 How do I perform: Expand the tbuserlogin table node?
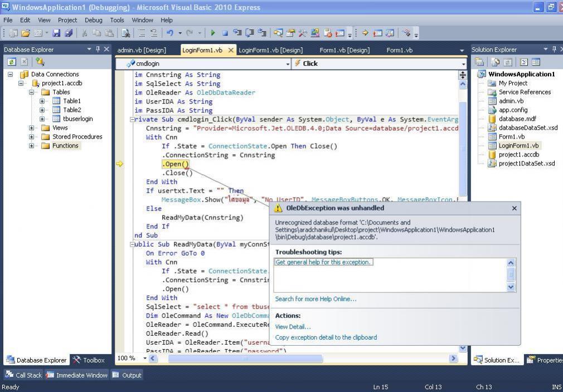[x=42, y=119]
